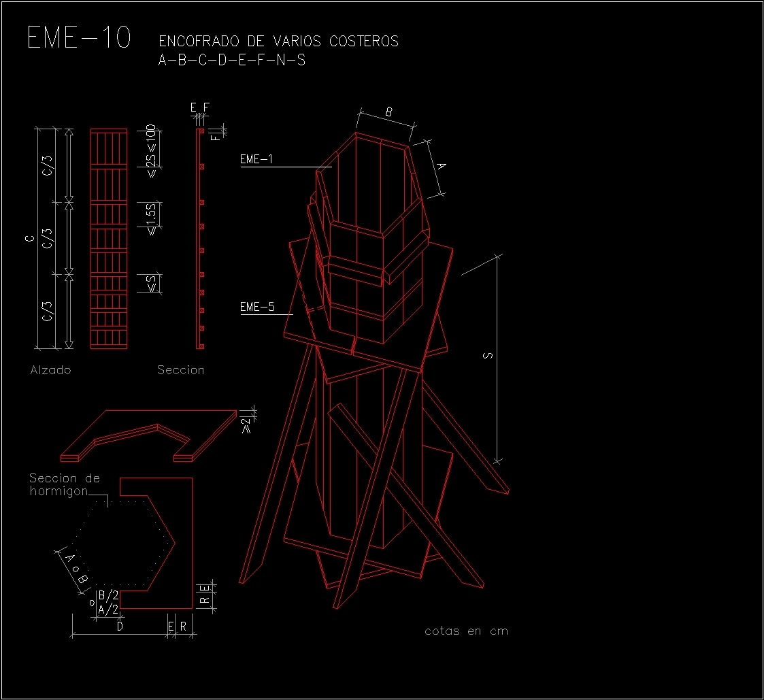
Task: Select the Alzado view label
Action: (x=50, y=369)
